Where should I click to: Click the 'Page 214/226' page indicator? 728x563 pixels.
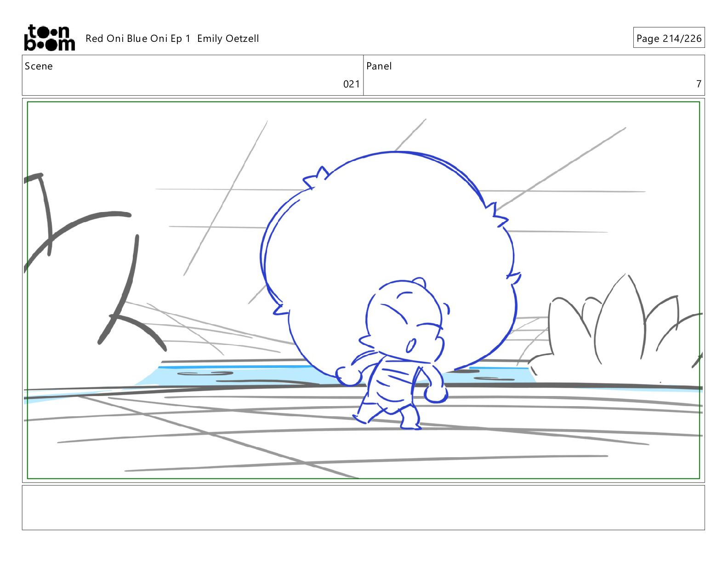coord(669,38)
